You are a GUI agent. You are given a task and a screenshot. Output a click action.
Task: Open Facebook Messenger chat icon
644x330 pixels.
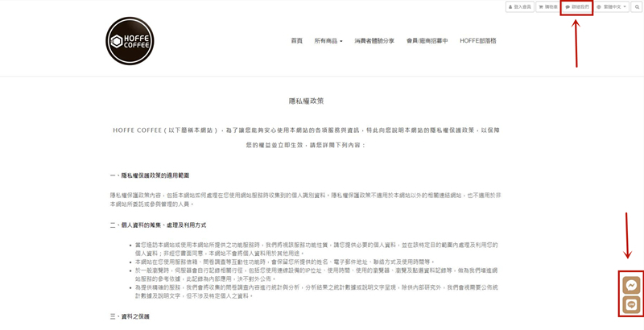tap(631, 285)
